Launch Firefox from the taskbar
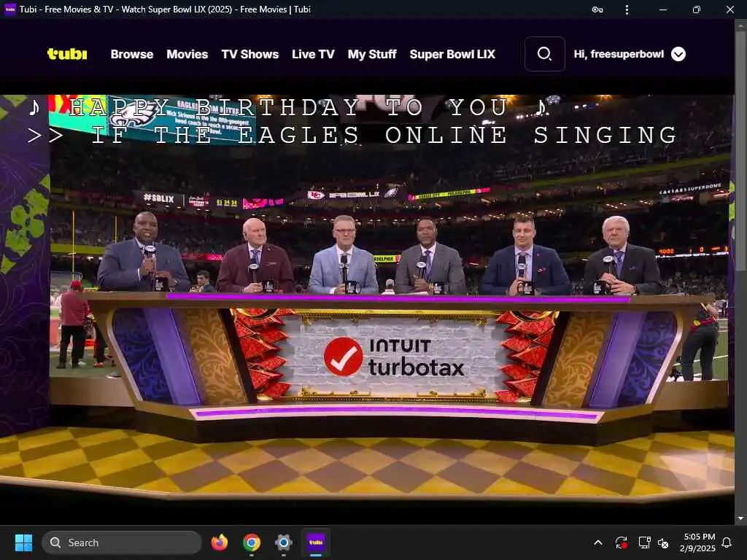747x560 pixels. click(x=219, y=542)
